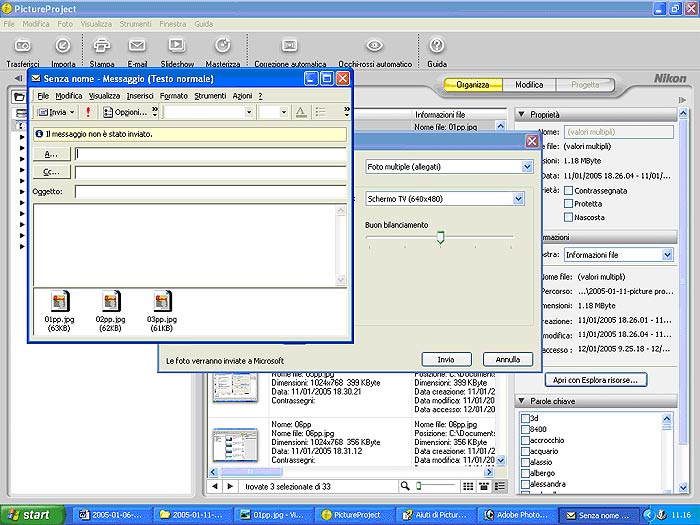Click the E-mail envelope icon in PictureProject
This screenshot has height=525, width=700.
(x=137, y=46)
